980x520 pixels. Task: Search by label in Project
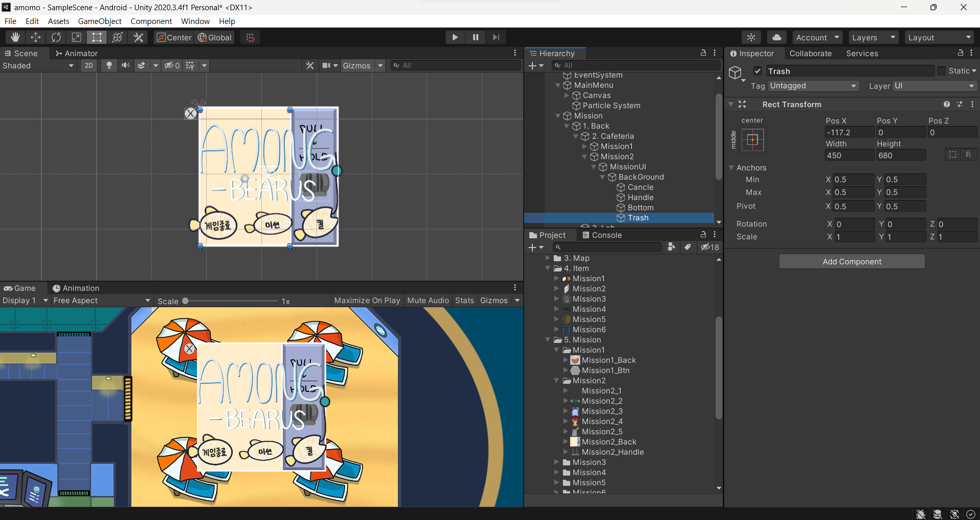click(x=688, y=247)
